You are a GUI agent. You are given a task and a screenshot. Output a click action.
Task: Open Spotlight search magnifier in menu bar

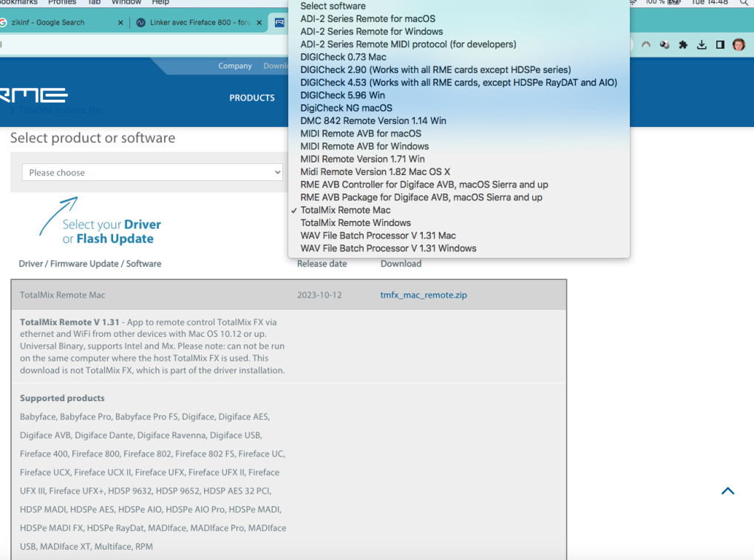[744, 2]
